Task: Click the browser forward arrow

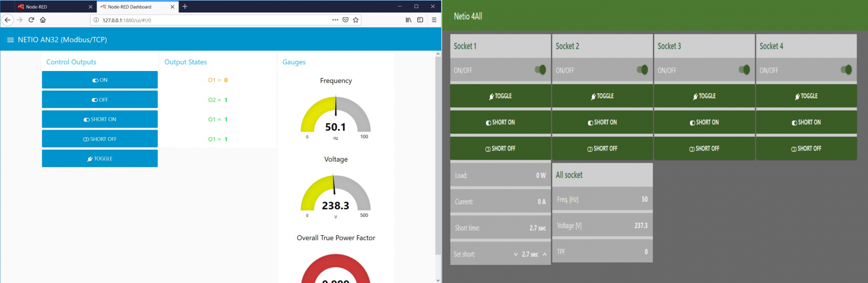Action: click(20, 20)
